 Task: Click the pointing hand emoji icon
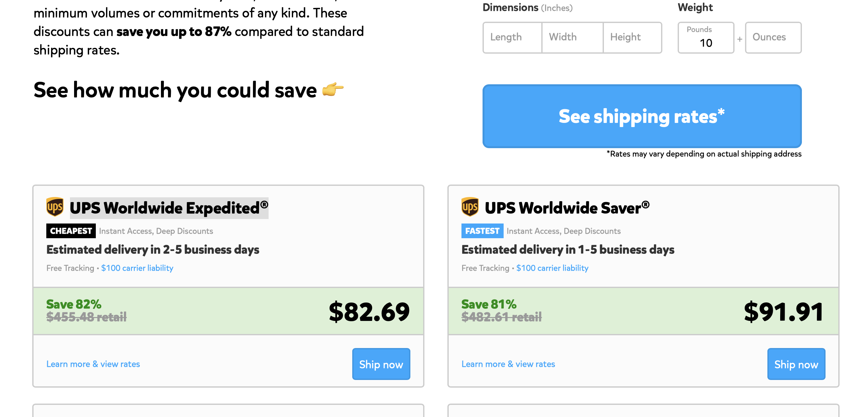coord(332,90)
